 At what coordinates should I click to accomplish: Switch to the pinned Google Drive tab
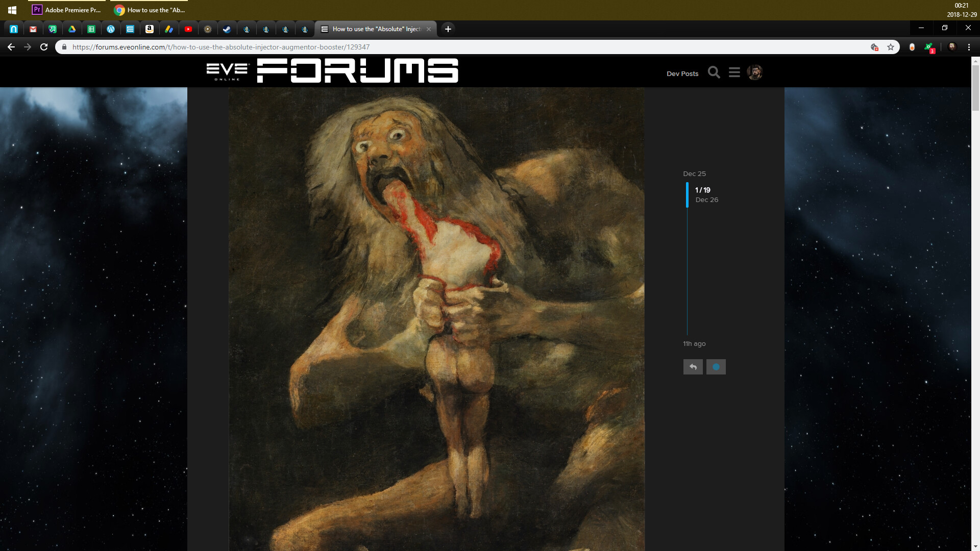(x=72, y=29)
